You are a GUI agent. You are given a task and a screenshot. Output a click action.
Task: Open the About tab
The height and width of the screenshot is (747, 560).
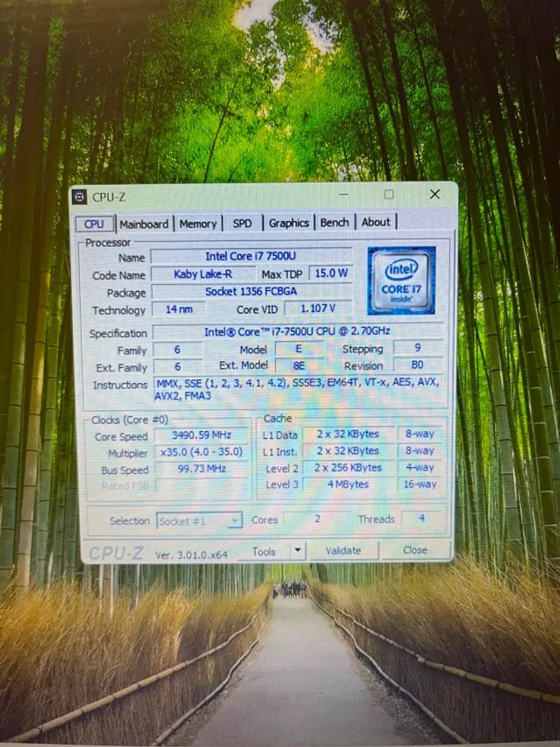[376, 222]
